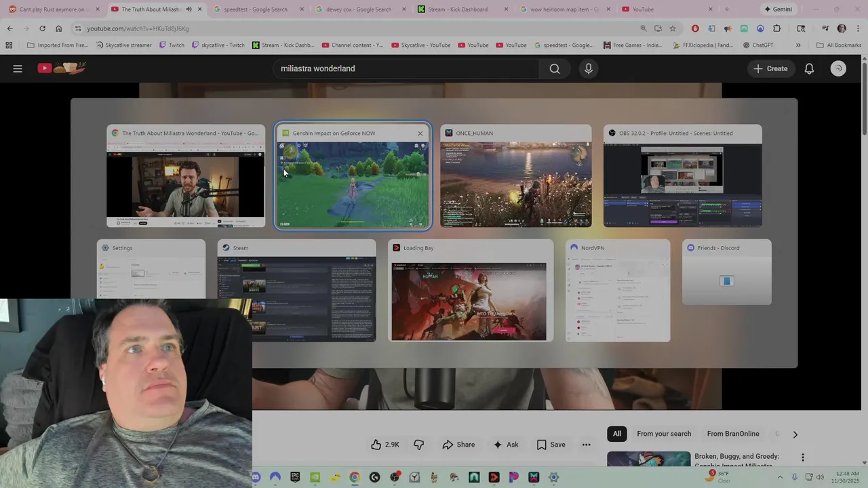
Task: Switch to the Settings window
Action: pyautogui.click(x=151, y=269)
